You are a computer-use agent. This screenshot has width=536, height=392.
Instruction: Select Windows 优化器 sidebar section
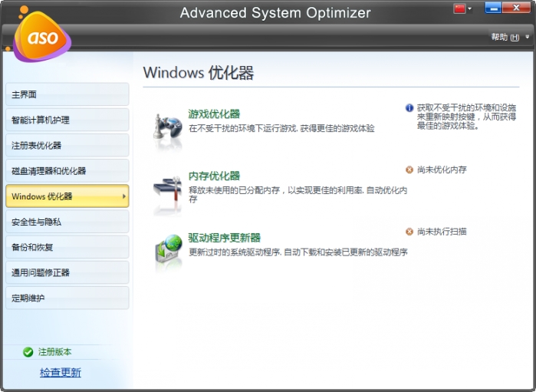click(x=67, y=196)
